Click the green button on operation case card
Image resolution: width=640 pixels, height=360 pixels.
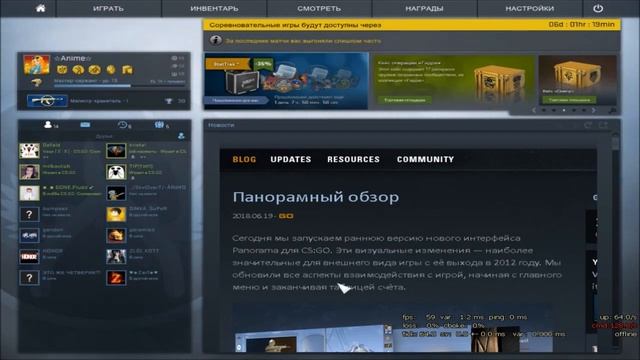[x=404, y=100]
